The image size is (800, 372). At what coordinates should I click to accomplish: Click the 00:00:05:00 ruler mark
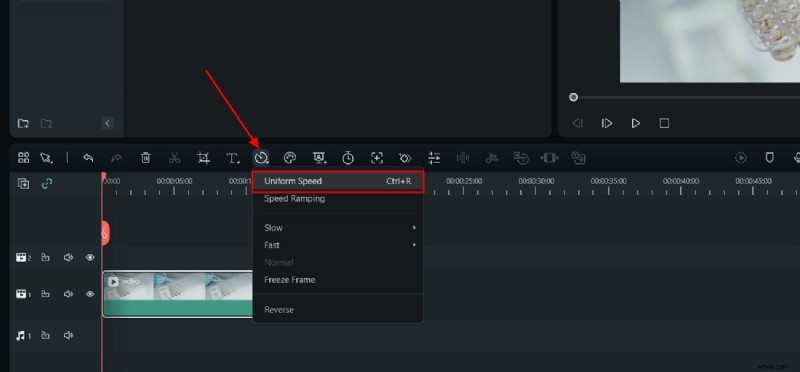174,181
